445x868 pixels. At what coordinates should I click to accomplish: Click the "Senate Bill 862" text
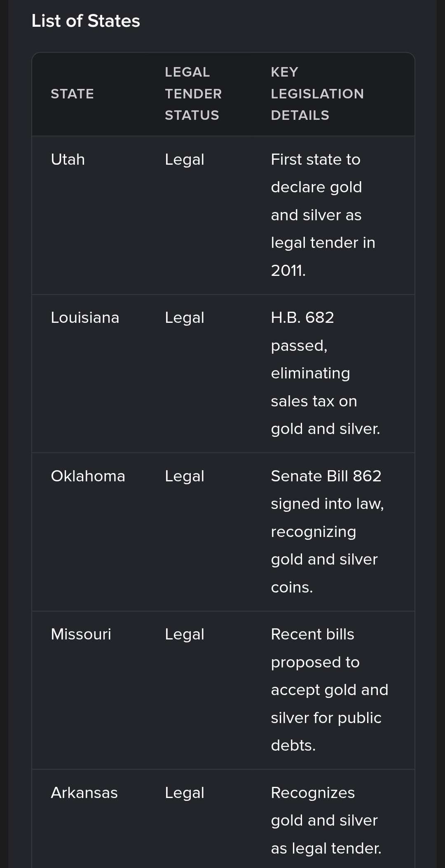coord(326,476)
